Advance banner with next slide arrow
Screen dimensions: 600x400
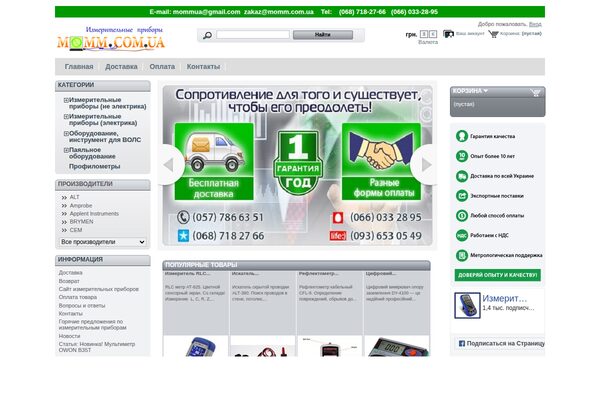click(x=425, y=165)
